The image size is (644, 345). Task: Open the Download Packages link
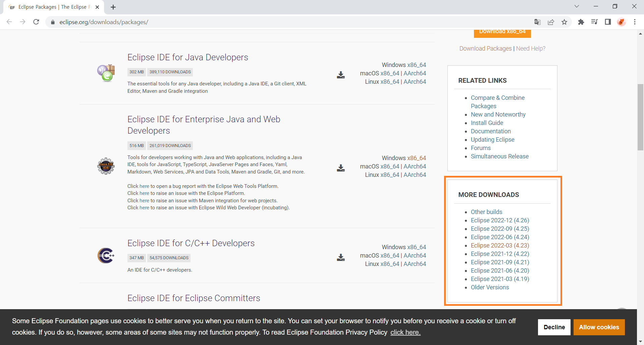pyautogui.click(x=485, y=49)
